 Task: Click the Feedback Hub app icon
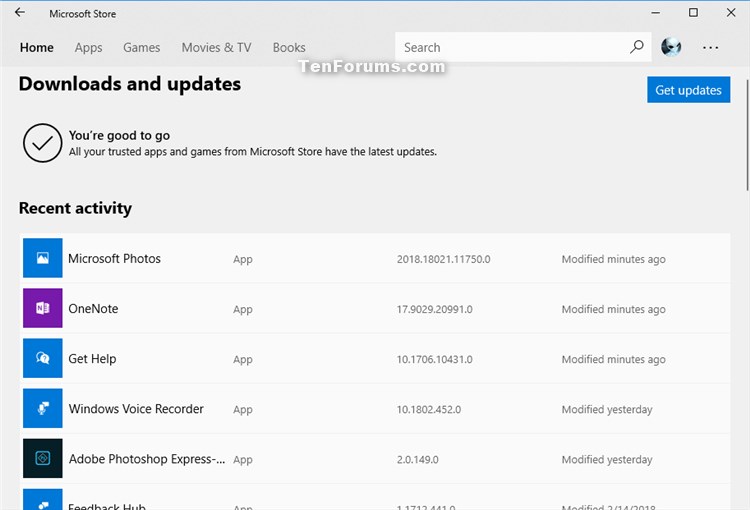(x=43, y=499)
